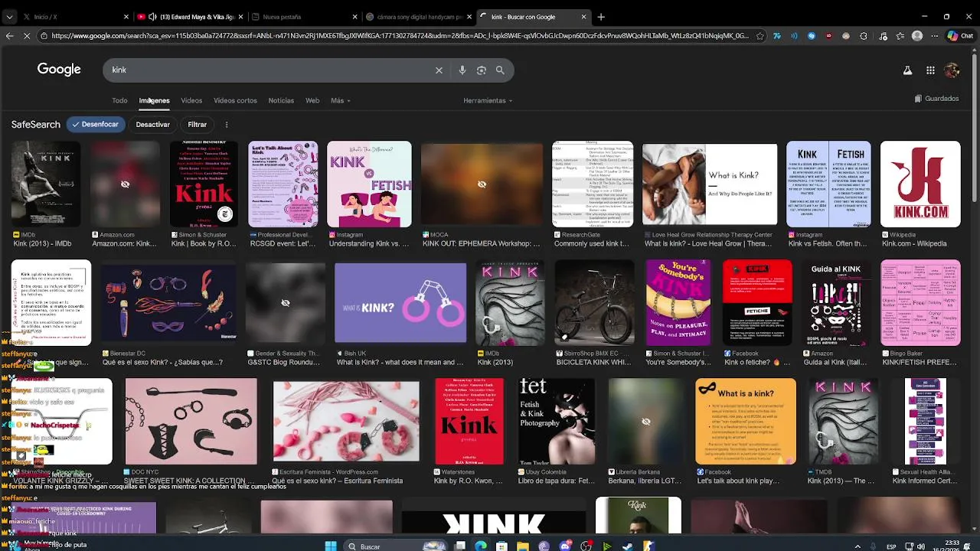This screenshot has height=551, width=980.
Task: Switch to Vídeos results tab
Action: pyautogui.click(x=191, y=100)
